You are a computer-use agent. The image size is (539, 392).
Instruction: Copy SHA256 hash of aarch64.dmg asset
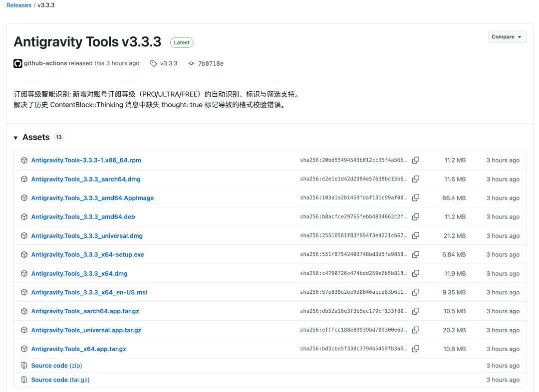[415, 179]
